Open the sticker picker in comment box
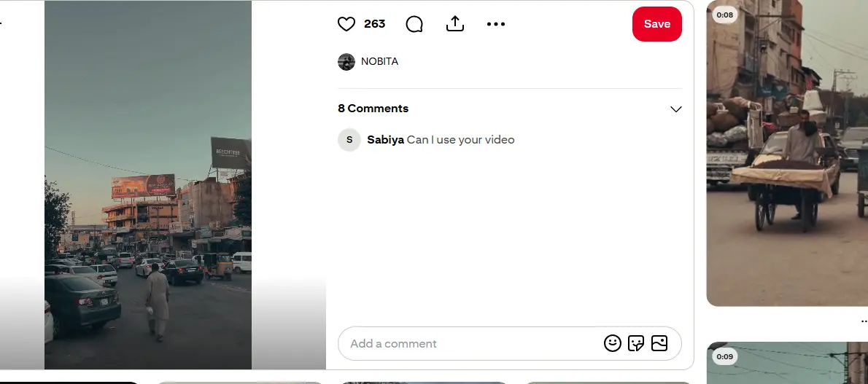The image size is (868, 384). click(636, 344)
